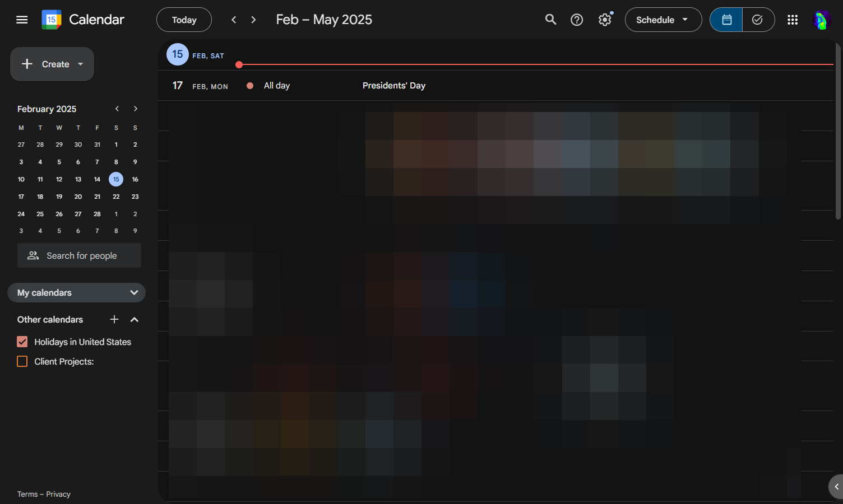Select February 28 in mini calendar

click(97, 214)
